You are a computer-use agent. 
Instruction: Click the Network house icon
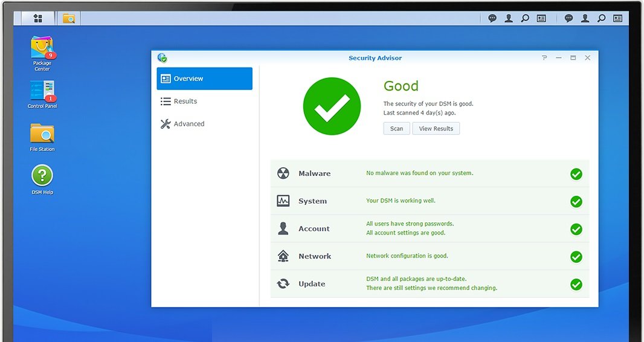coord(283,256)
